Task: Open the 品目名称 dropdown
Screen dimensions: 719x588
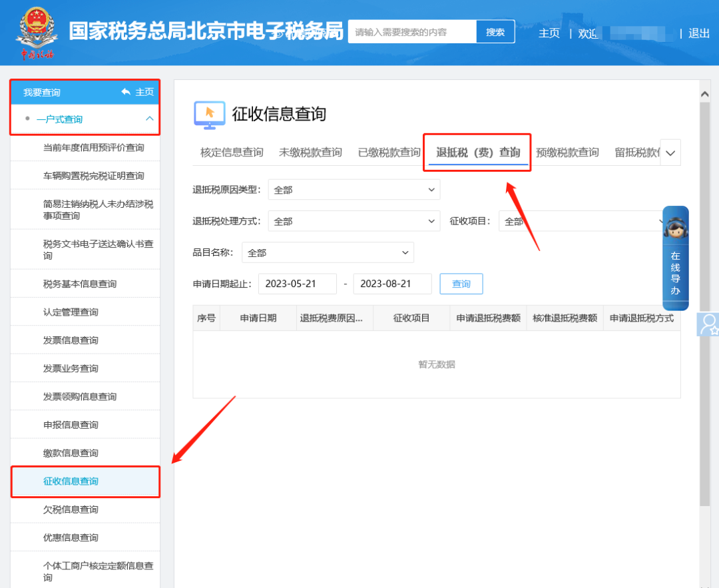Action: (x=328, y=252)
